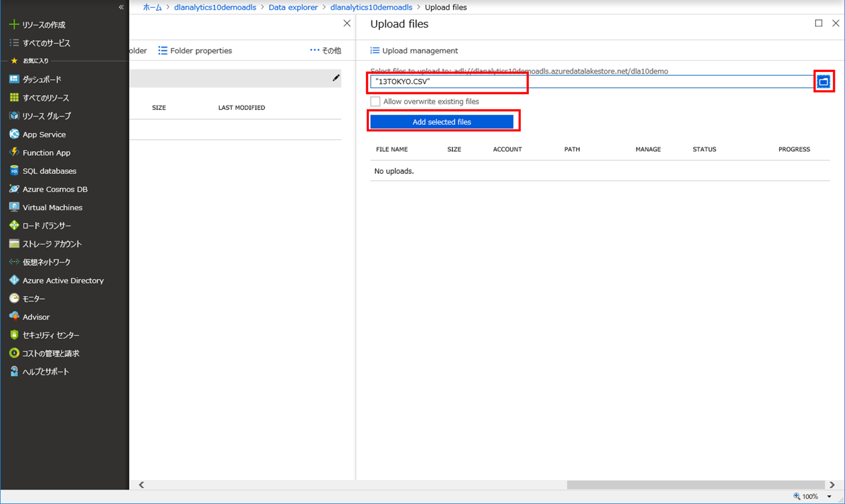Screen dimensions: 845x504
Task: Click the SQL databases icon
Action: [14, 170]
